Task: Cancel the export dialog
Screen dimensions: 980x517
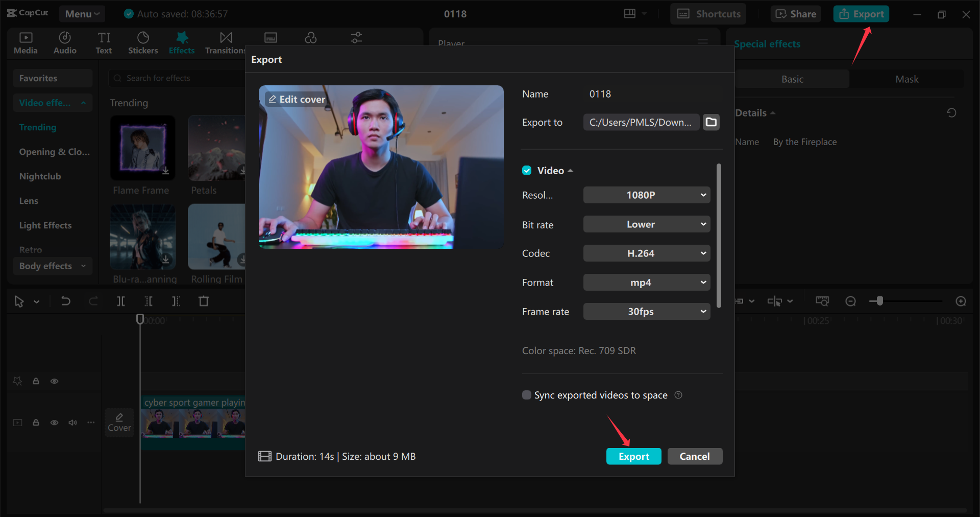Action: (695, 456)
